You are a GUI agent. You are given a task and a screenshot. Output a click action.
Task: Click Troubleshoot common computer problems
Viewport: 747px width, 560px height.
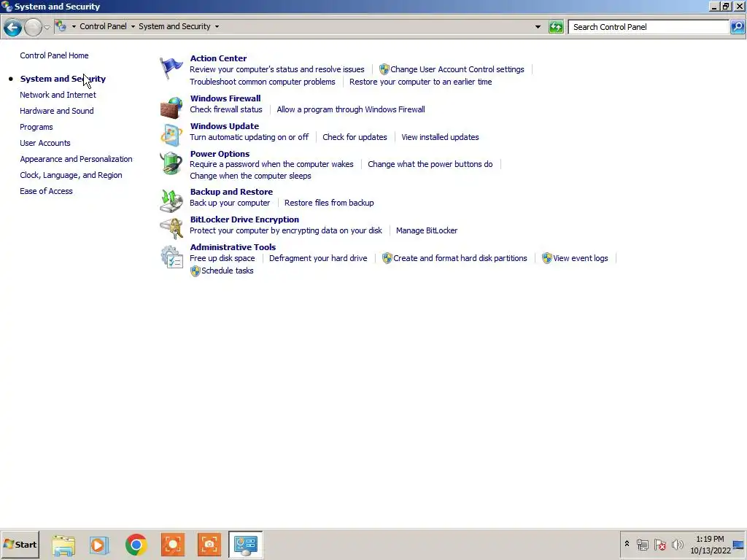click(x=263, y=82)
